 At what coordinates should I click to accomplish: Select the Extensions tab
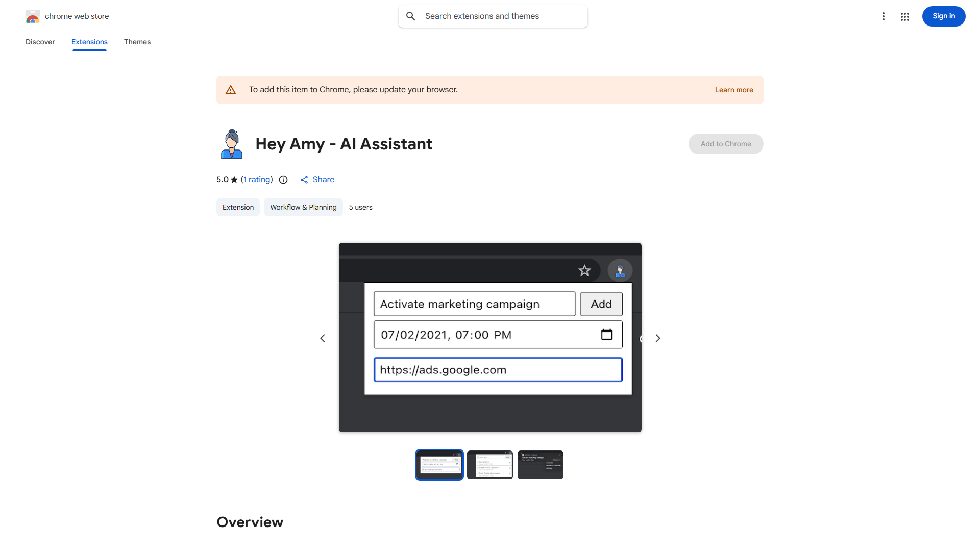89,42
